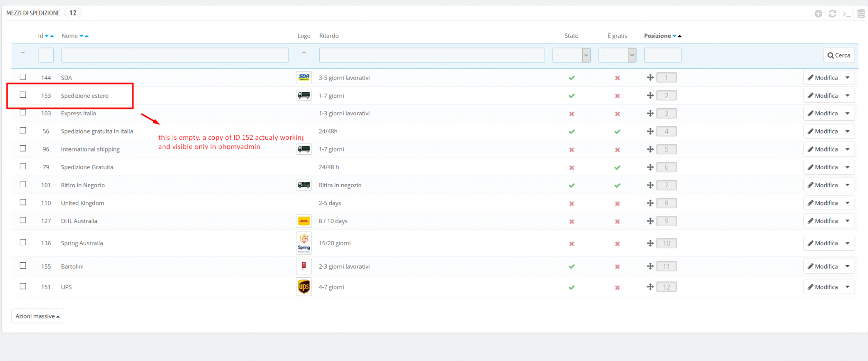Viewport: 868px width, 361px height.
Task: Click the Spedizione Gratuita carrier name
Action: click(x=87, y=167)
